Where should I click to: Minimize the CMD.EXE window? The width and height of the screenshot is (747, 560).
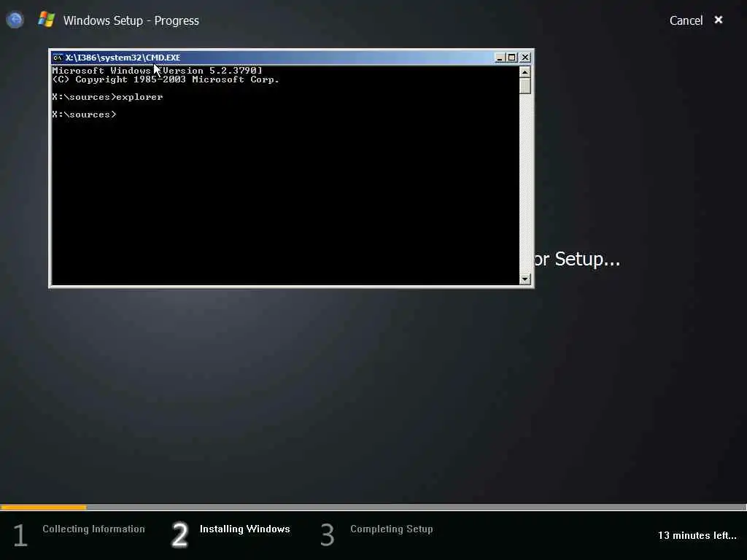(x=500, y=58)
